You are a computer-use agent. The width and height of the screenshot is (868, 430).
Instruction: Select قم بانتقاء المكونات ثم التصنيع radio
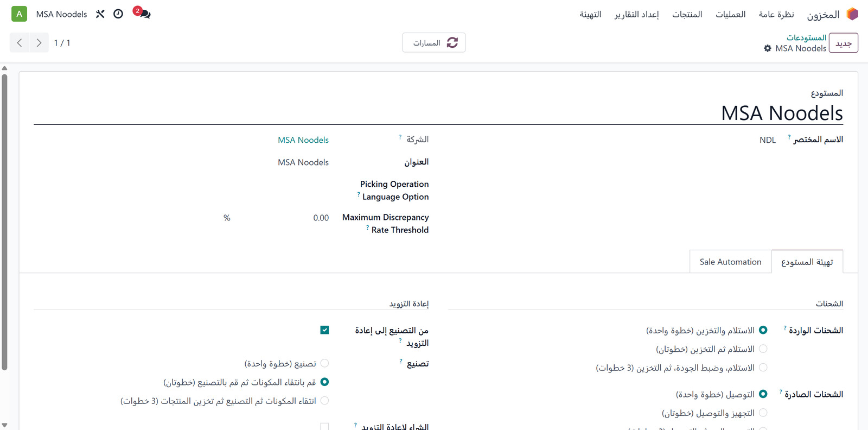pos(324,382)
